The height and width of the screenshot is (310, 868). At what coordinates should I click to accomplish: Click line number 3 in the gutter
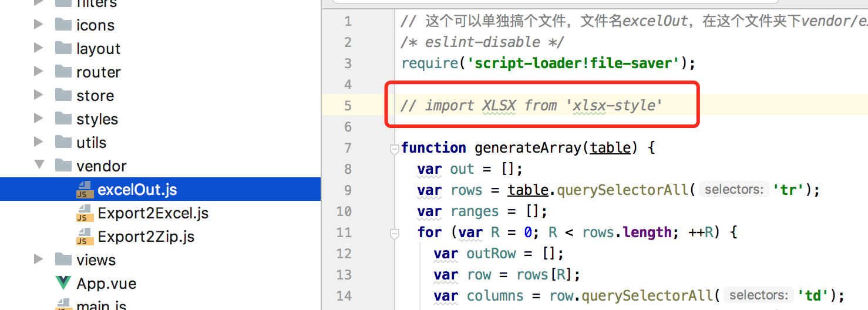click(348, 63)
